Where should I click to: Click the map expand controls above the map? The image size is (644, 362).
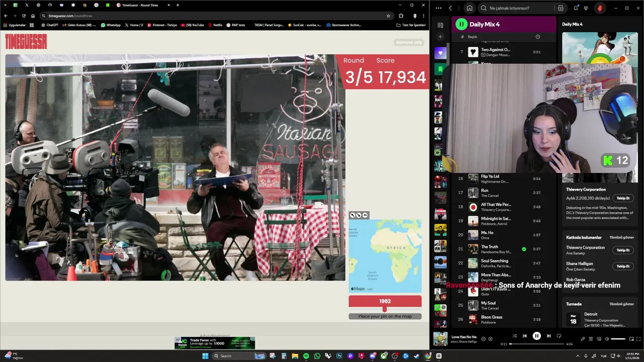pyautogui.click(x=359, y=215)
